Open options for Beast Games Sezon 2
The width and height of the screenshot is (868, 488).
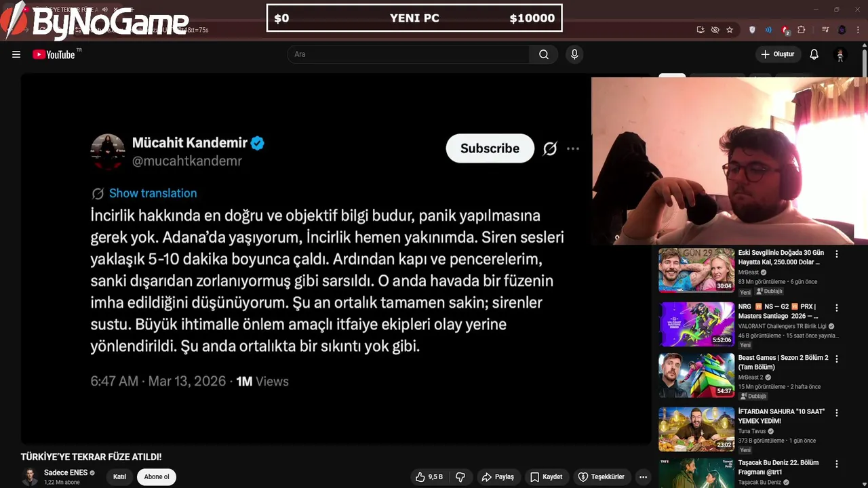point(836,359)
